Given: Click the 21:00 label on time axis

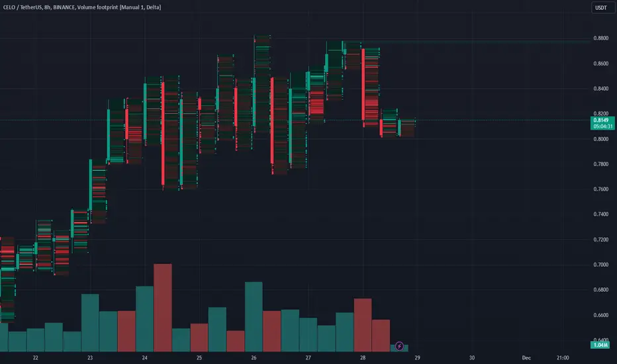Looking at the screenshot, I should [x=563, y=357].
